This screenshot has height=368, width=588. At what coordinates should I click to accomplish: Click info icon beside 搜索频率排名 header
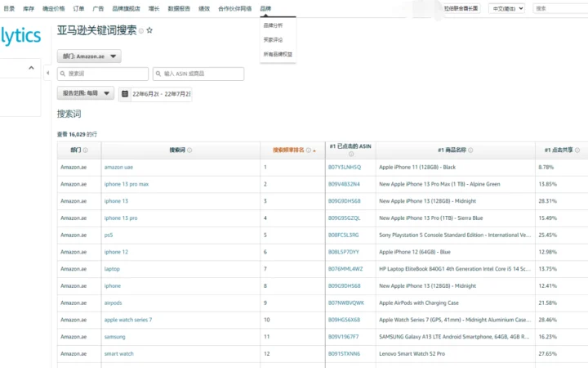308,150
